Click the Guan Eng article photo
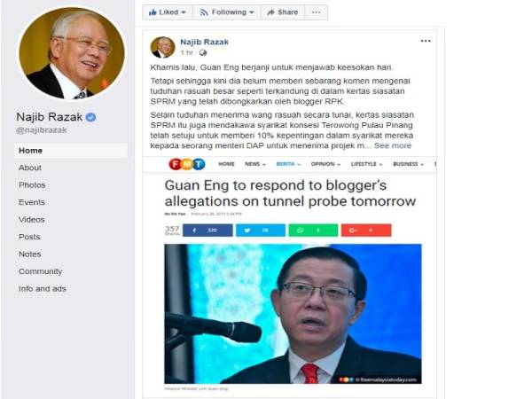This screenshot has width=532, height=399. tap(293, 314)
